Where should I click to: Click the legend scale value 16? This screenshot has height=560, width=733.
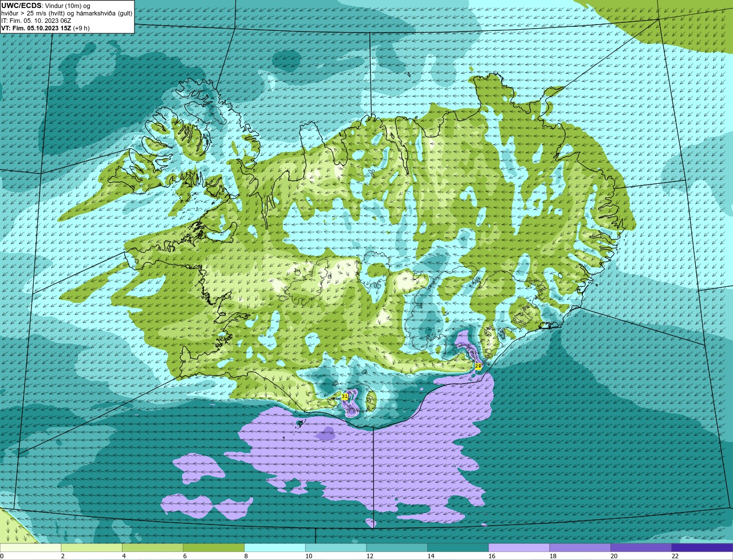point(492,556)
